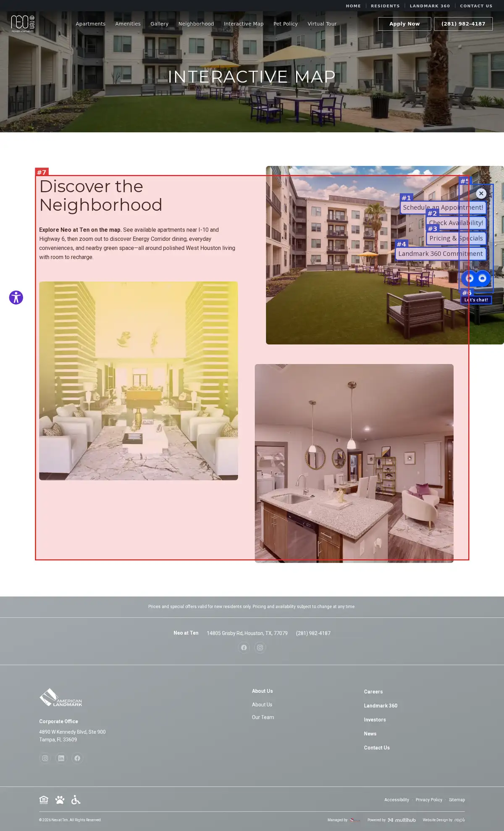Click Check Availability! in chat popup
The image size is (504, 831).
456,223
